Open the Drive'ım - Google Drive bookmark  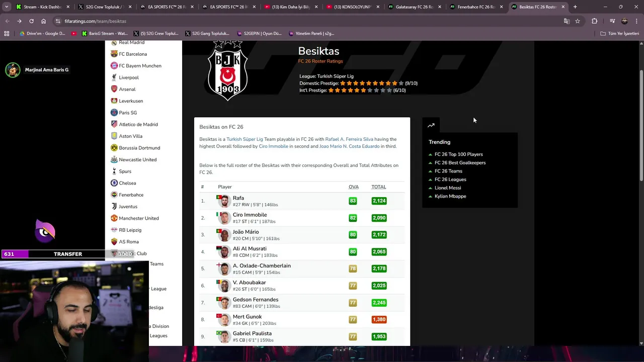click(42, 34)
